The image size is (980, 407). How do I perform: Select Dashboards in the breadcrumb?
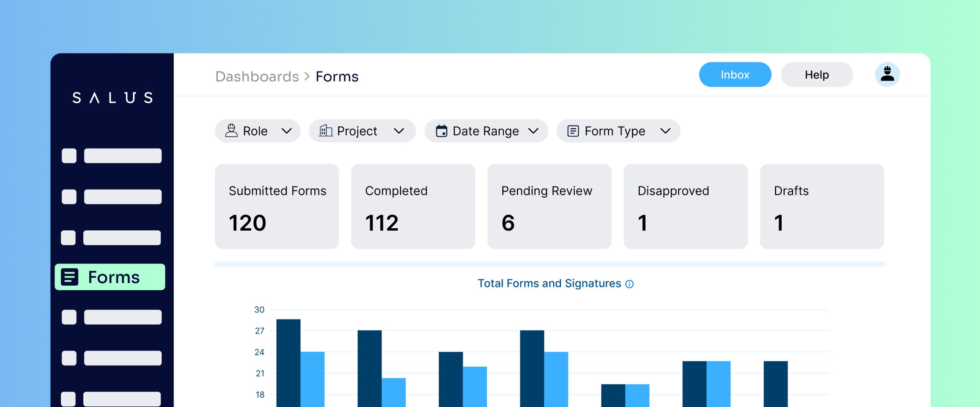257,77
